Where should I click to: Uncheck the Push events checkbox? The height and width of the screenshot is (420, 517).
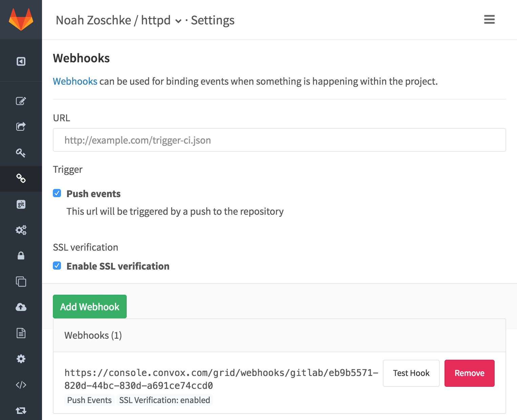pyautogui.click(x=57, y=193)
